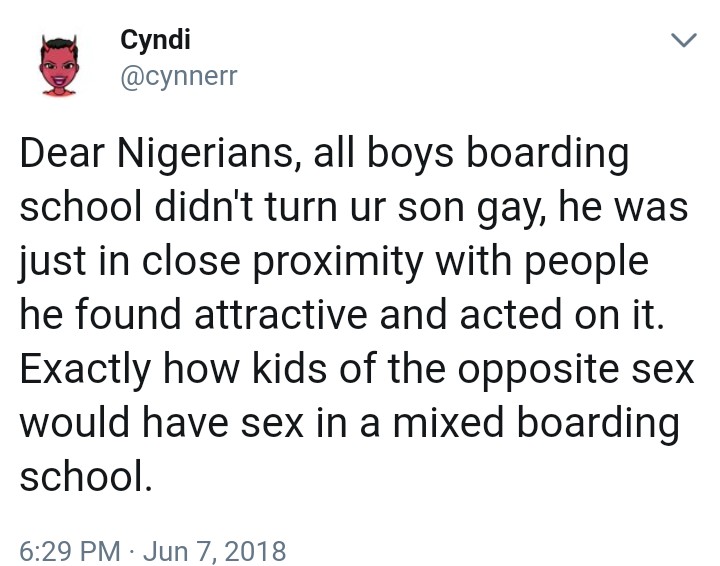Viewport: 720px width, 566px height.
Task: Click the 6:29 PM tweet timestamp
Action: tap(72, 550)
